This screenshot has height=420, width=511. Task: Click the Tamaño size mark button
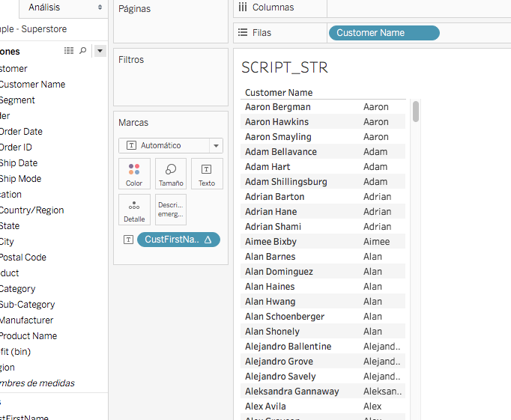[171, 174]
